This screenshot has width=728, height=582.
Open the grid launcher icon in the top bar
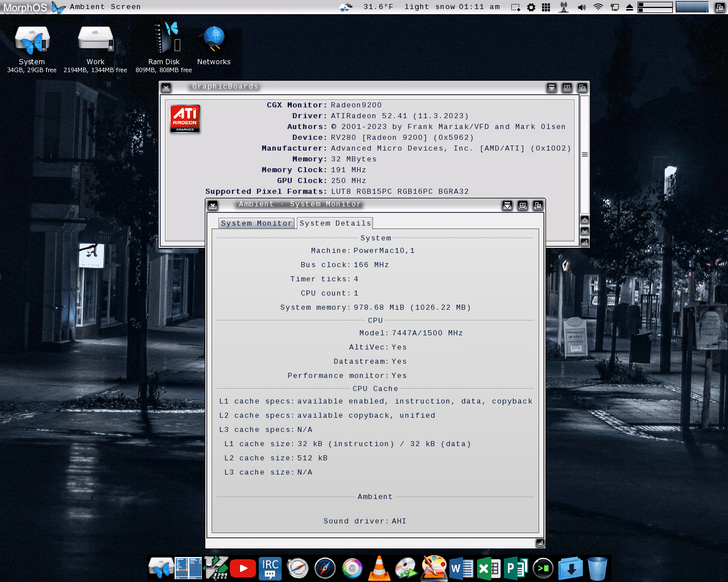(546, 7)
